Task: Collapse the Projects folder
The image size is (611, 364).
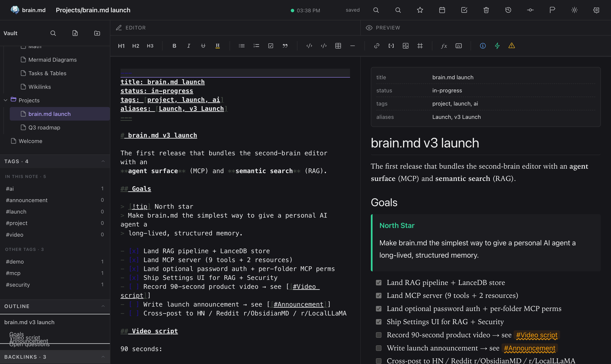Action: [5, 100]
